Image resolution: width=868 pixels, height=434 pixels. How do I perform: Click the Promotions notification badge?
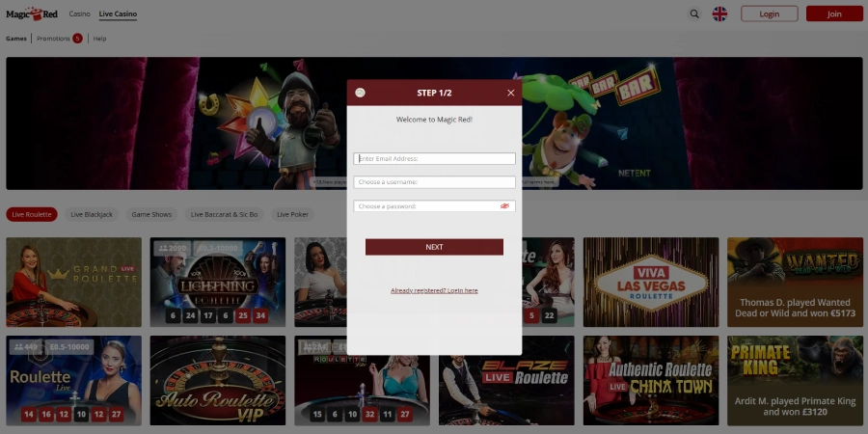[77, 39]
